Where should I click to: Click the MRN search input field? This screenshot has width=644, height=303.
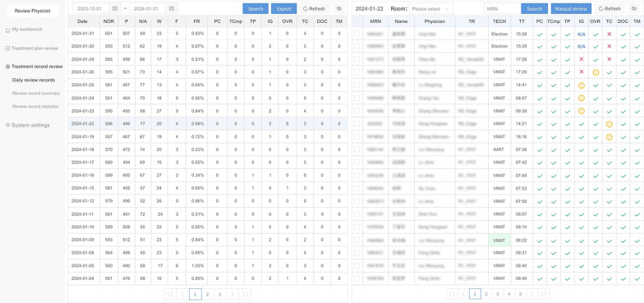point(501,8)
